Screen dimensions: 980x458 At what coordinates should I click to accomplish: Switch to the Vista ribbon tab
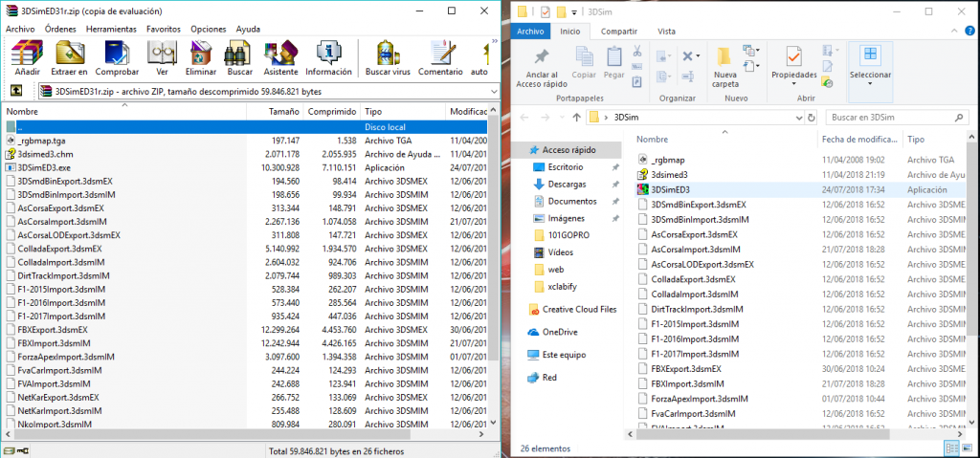coord(666,32)
